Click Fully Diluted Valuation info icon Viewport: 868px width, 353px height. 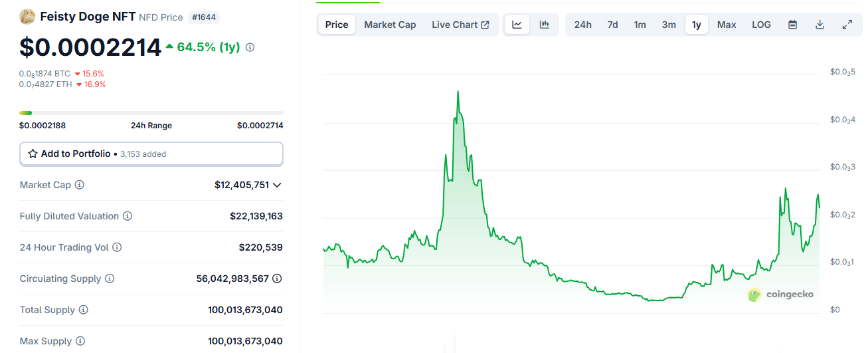click(128, 216)
